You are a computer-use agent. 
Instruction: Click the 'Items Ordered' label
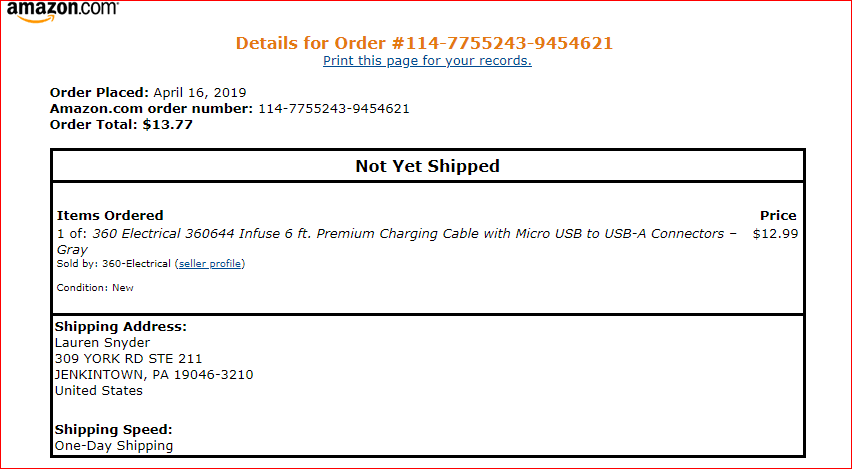pos(110,215)
